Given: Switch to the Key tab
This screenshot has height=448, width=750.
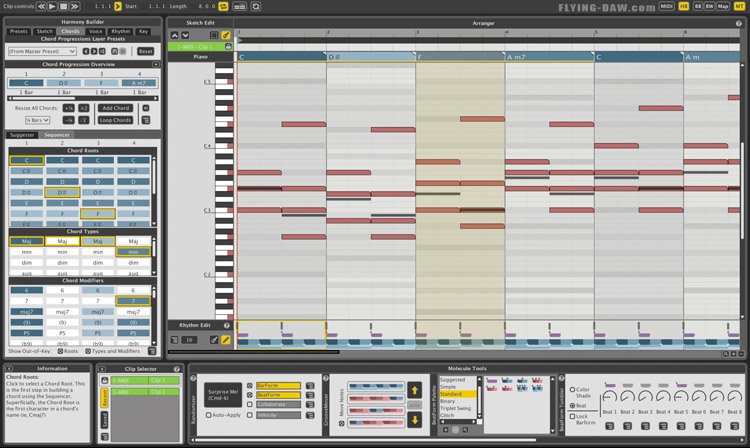Looking at the screenshot, I should (x=143, y=31).
